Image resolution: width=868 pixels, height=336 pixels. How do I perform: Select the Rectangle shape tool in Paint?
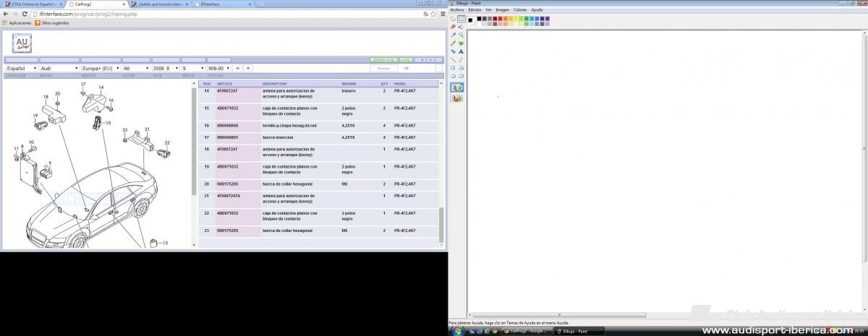(453, 68)
